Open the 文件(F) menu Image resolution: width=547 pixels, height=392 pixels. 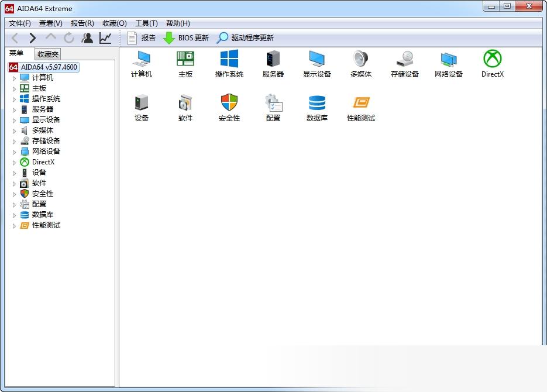coord(20,23)
